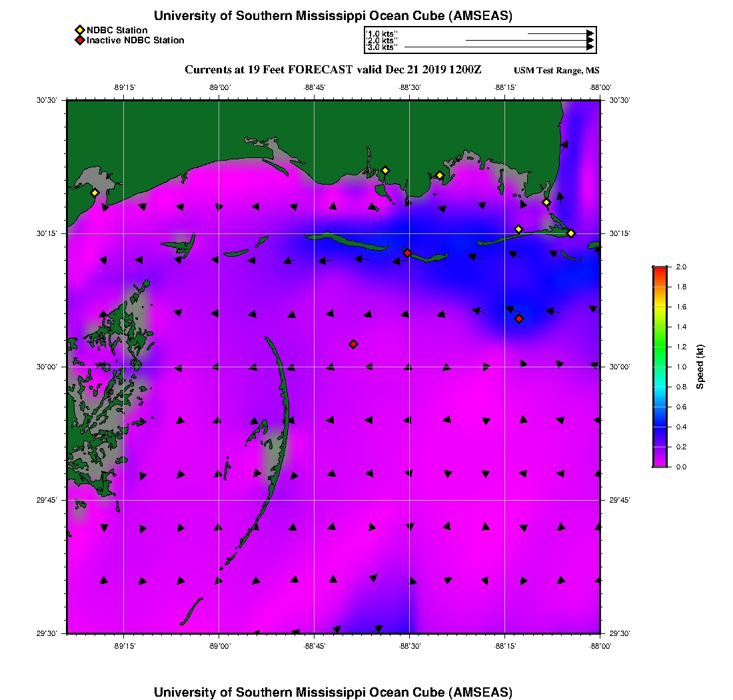This screenshot has width=733, height=700.
Task: Click the top AMSEAS page title
Action: pyautogui.click(x=333, y=16)
